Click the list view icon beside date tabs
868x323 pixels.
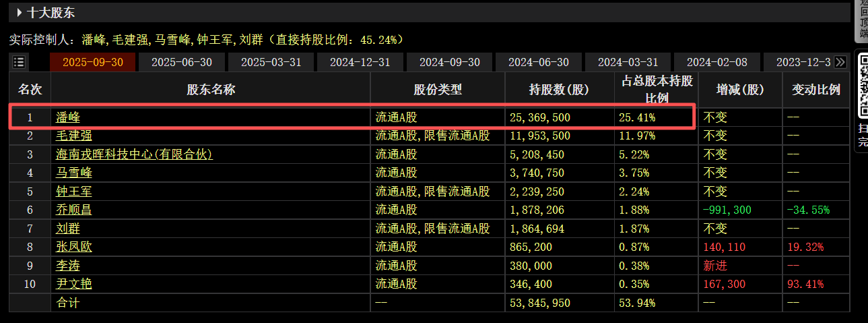point(19,62)
